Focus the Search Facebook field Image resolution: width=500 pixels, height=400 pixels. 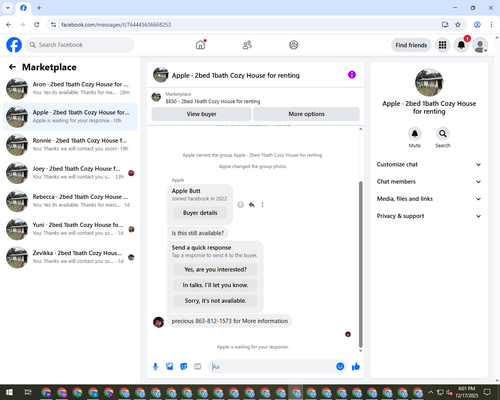[80, 45]
